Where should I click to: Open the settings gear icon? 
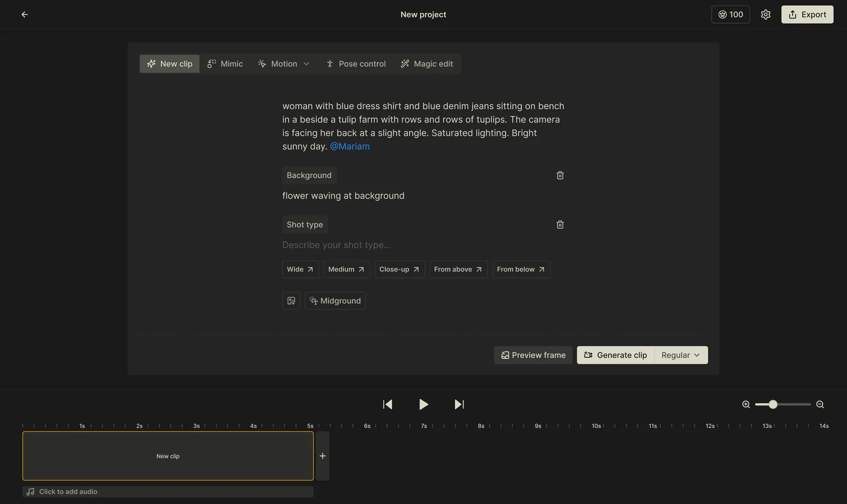tap(765, 14)
